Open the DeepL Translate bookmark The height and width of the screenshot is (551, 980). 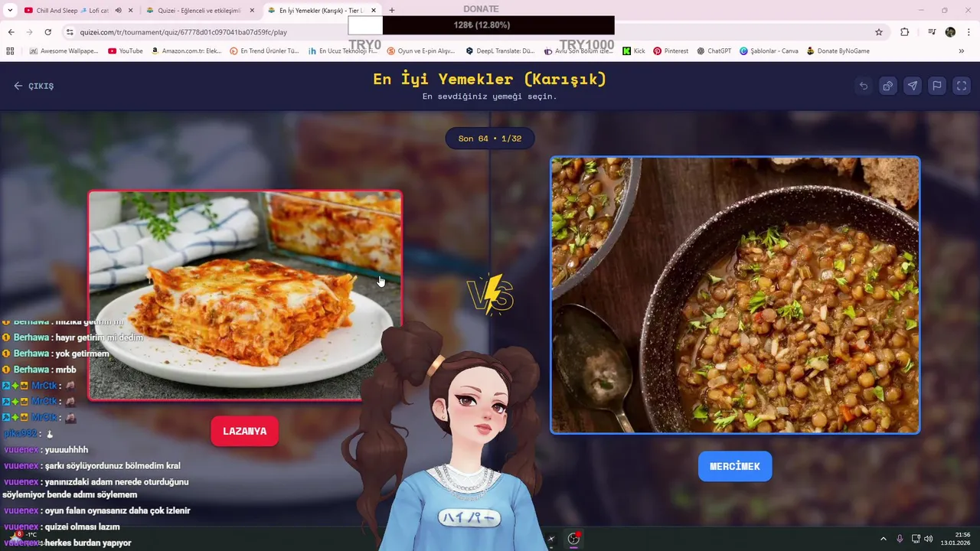pyautogui.click(x=500, y=51)
